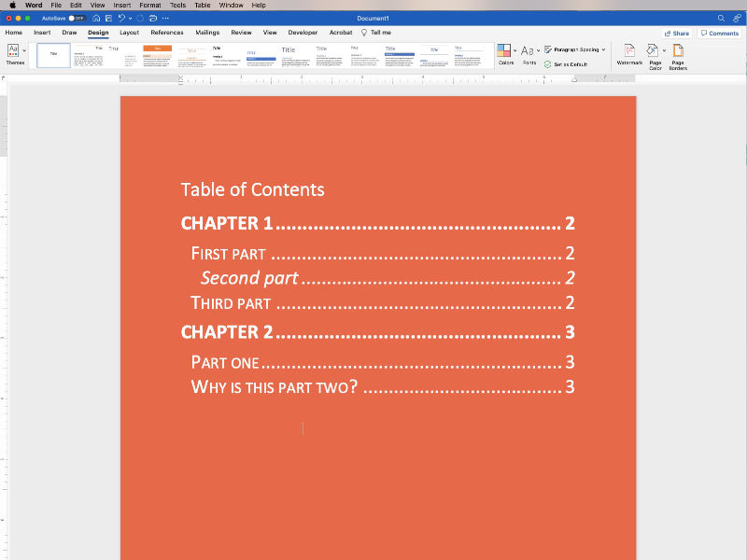Open the Paragraph Spacing menu

[x=575, y=49]
